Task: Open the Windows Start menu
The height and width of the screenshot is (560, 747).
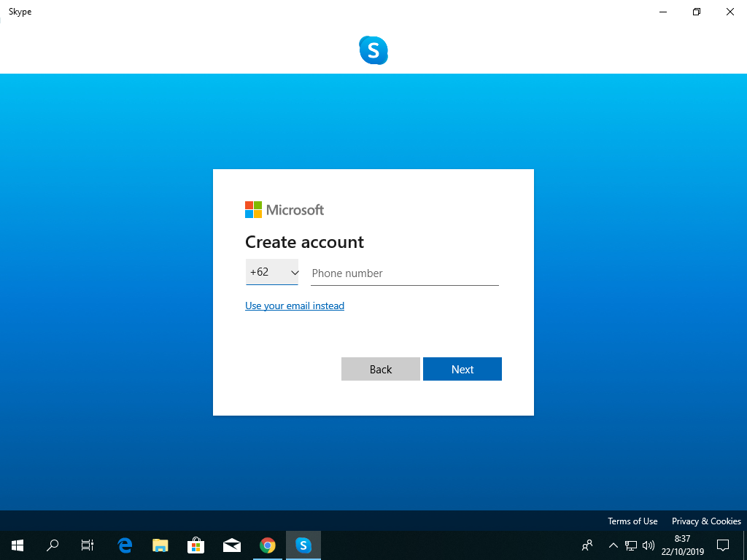Action: [18, 545]
